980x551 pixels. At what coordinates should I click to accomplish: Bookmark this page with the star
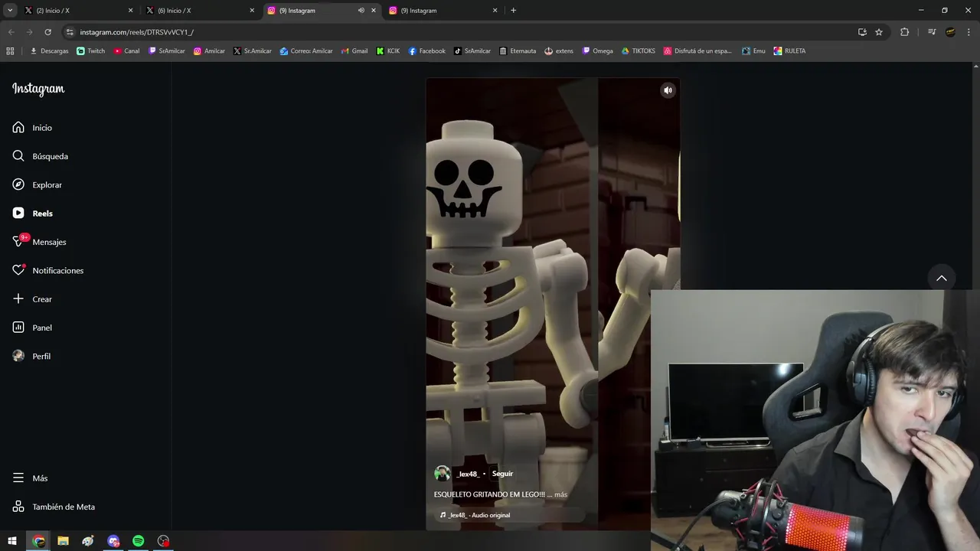(x=879, y=32)
